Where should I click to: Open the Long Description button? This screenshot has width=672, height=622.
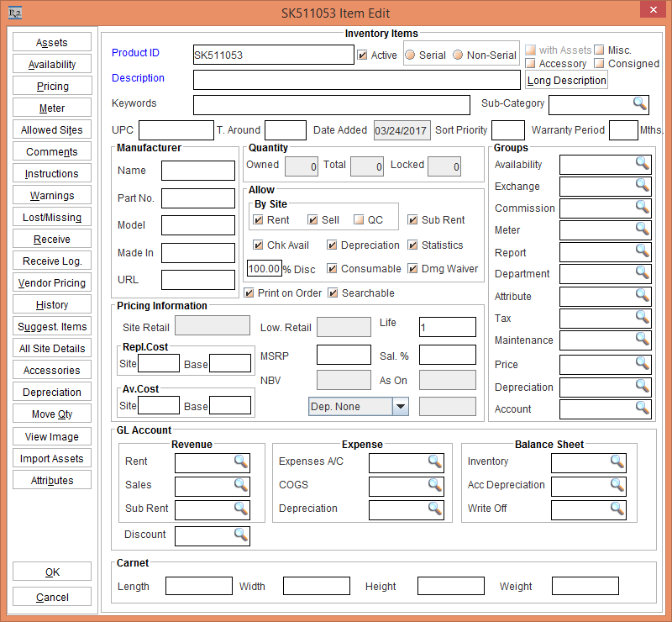coord(566,80)
